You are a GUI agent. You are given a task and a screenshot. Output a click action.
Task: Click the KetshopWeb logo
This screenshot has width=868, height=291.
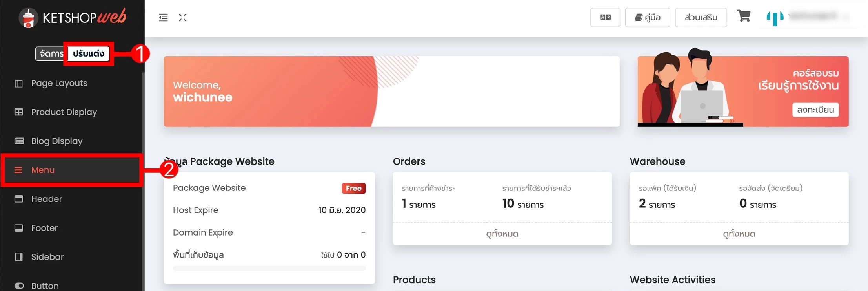tap(73, 18)
